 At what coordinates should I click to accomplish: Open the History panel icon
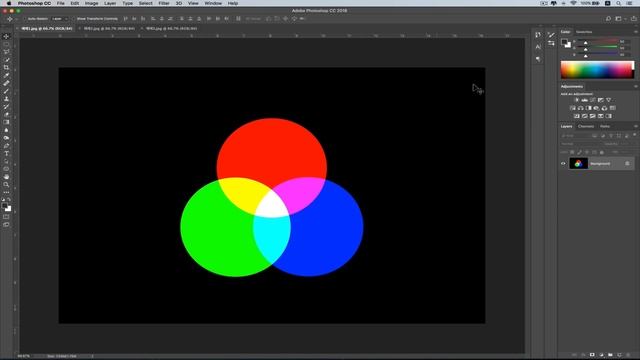pos(538,35)
